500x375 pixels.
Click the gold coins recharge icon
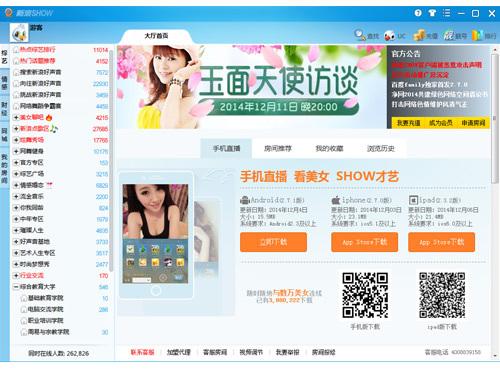(419, 35)
